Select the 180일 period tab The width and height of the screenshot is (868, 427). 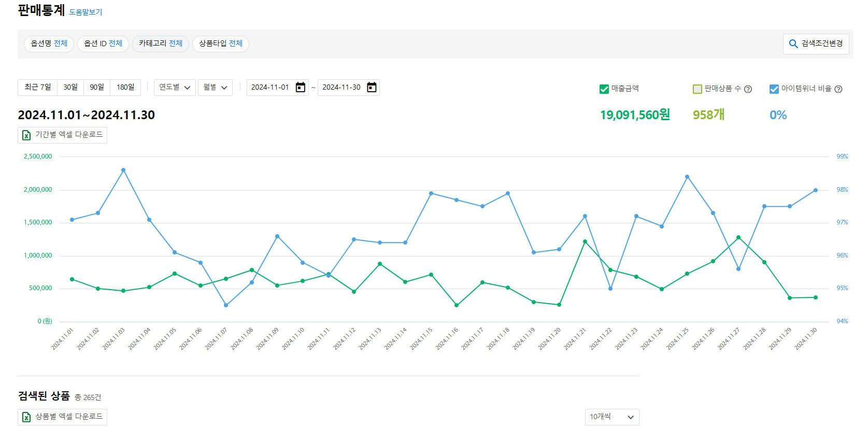(x=125, y=88)
